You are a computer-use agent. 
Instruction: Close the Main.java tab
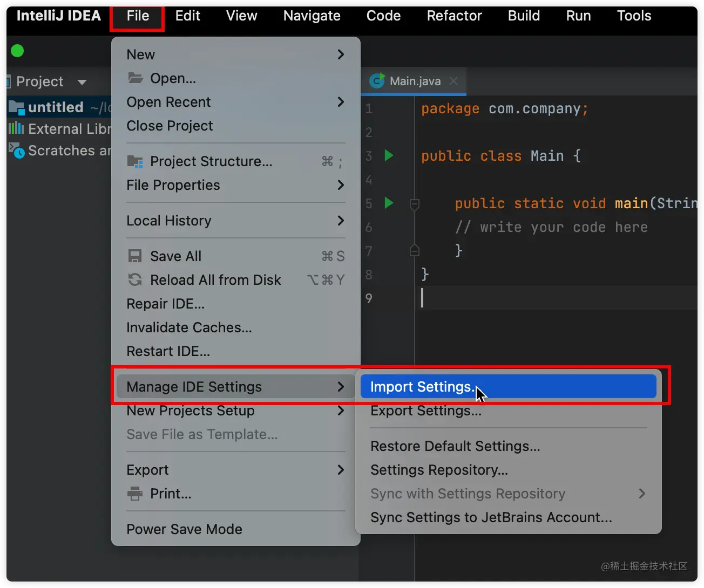pos(453,81)
